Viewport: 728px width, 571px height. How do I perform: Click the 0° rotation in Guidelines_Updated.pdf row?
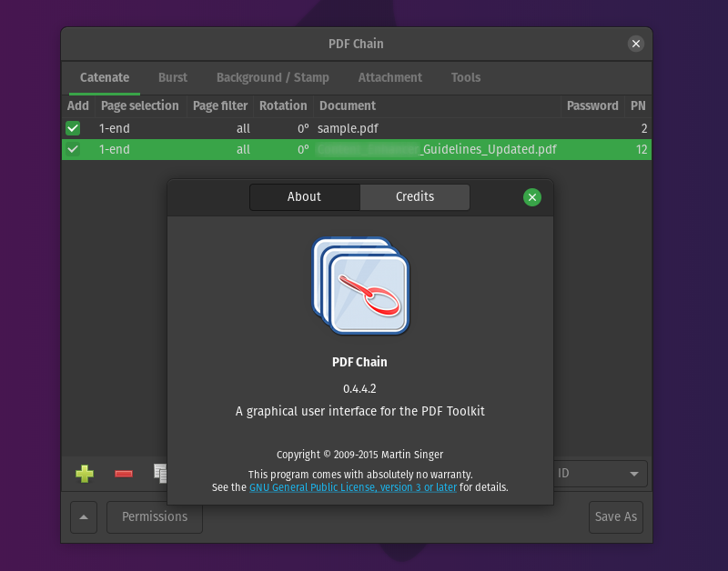pyautogui.click(x=303, y=149)
